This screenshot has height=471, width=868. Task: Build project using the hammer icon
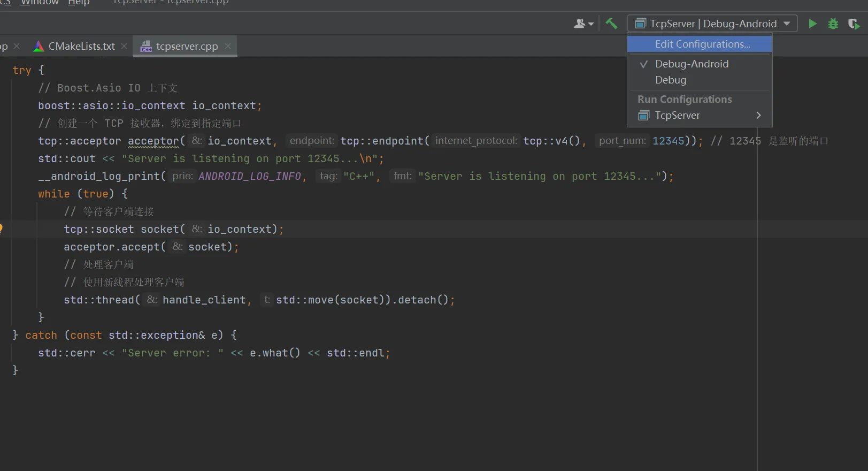point(611,24)
